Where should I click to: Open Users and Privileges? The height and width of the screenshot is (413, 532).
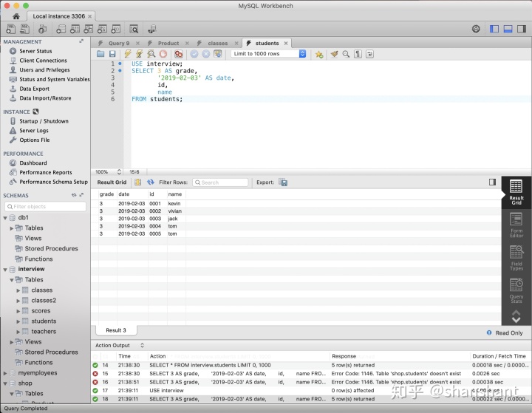coord(44,69)
